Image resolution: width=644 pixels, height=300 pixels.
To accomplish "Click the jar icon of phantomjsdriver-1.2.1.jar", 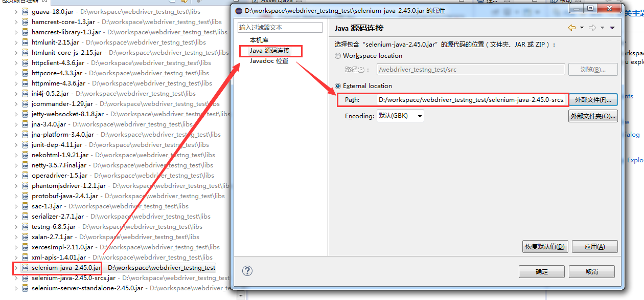I will (x=25, y=185).
